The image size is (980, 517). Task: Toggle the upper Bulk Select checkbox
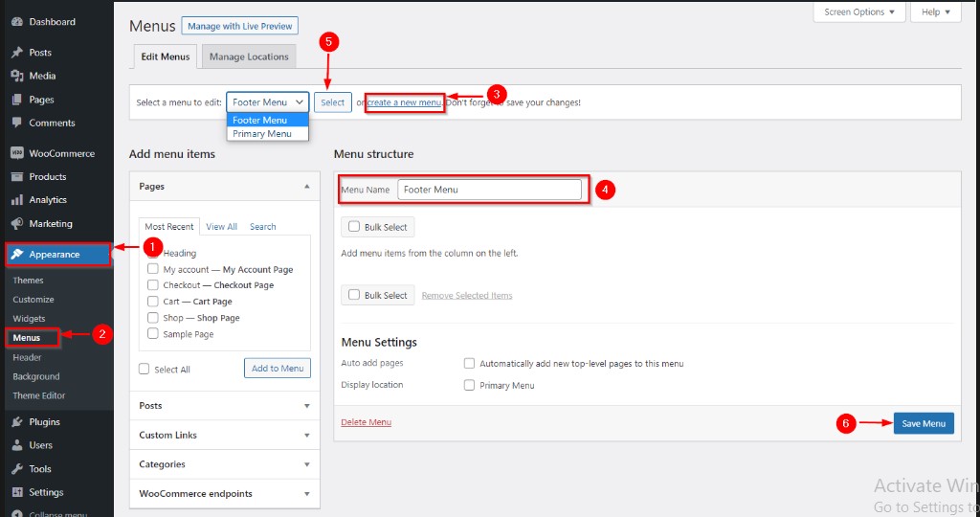pos(354,226)
